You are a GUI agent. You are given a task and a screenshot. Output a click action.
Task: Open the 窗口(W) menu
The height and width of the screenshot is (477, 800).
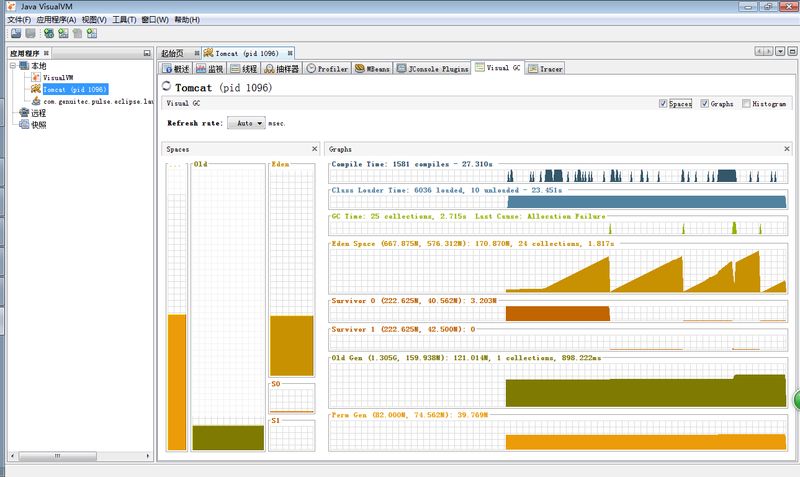coord(155,19)
